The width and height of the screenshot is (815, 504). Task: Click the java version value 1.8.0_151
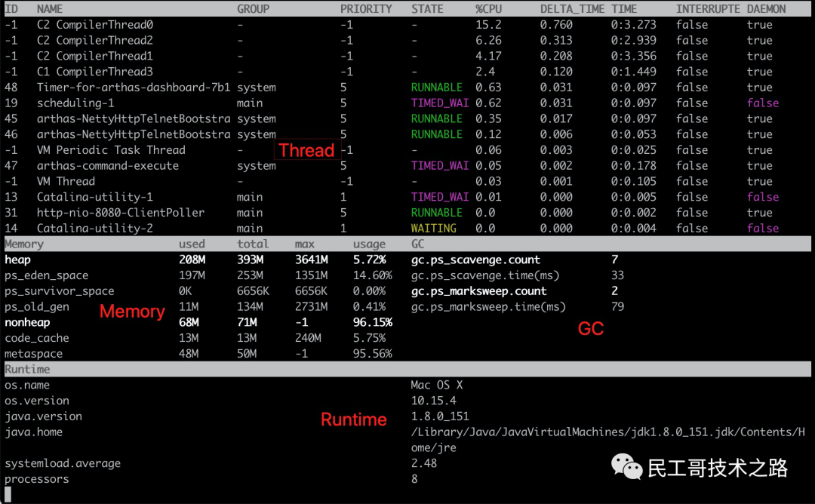click(x=440, y=416)
